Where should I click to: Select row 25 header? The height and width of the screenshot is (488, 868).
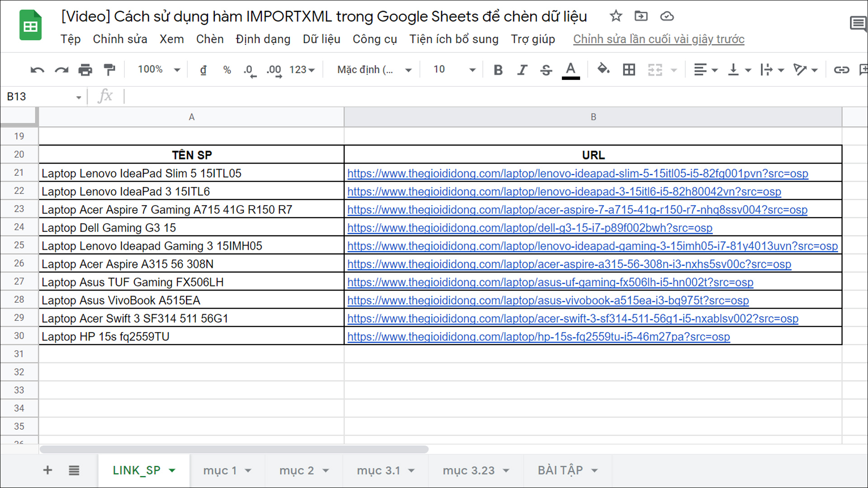pos(19,245)
